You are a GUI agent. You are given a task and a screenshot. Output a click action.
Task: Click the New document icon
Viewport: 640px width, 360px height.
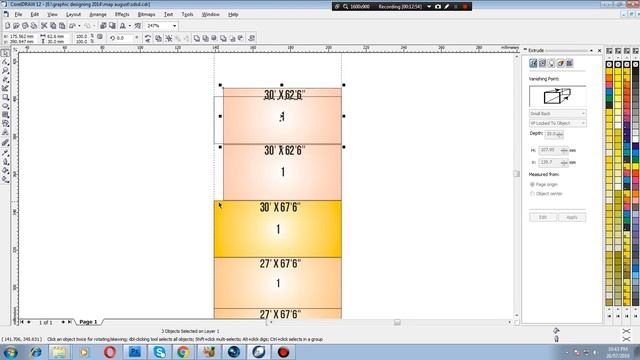point(7,26)
